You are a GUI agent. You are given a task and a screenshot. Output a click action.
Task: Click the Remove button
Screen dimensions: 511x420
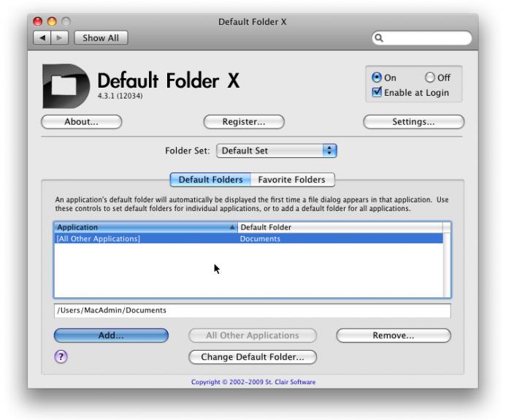point(393,335)
